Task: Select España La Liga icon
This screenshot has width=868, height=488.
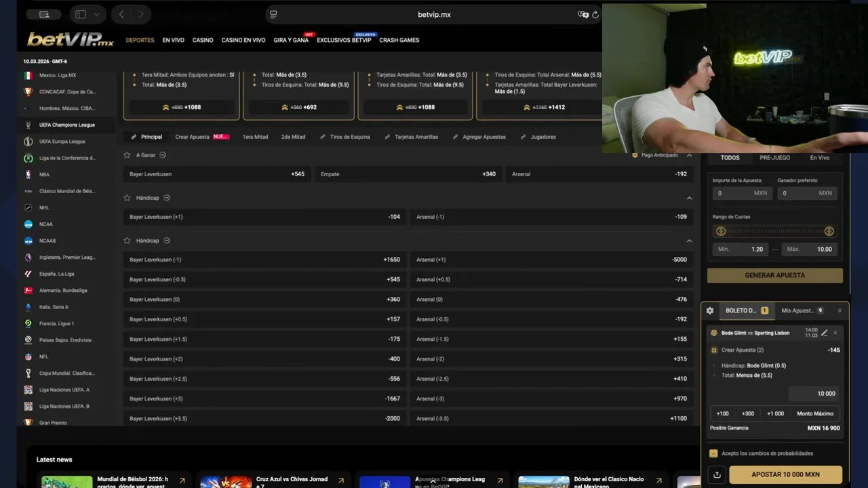Action: click(28, 274)
